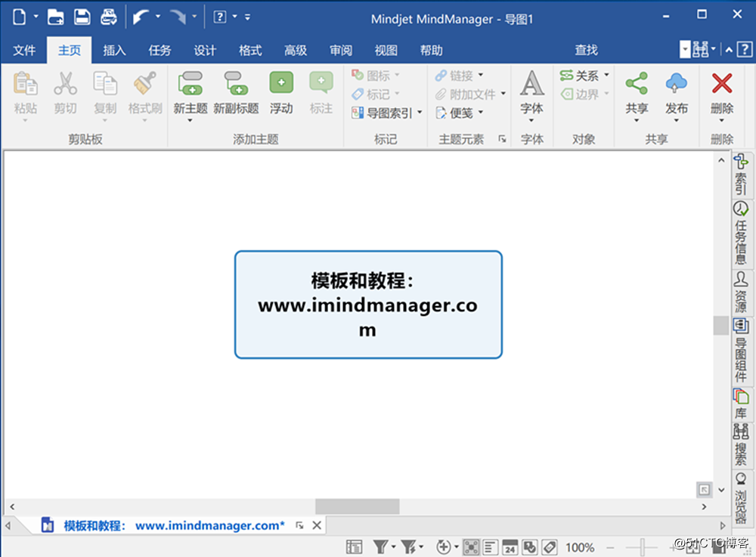The width and height of the screenshot is (756, 557).
Task: Open the Index (索引) side panel
Action: pos(741,175)
